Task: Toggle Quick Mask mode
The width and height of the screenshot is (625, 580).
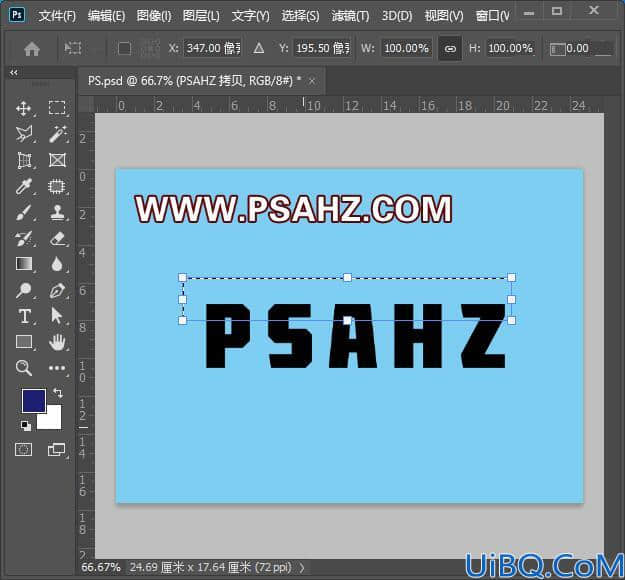Action: (x=24, y=450)
